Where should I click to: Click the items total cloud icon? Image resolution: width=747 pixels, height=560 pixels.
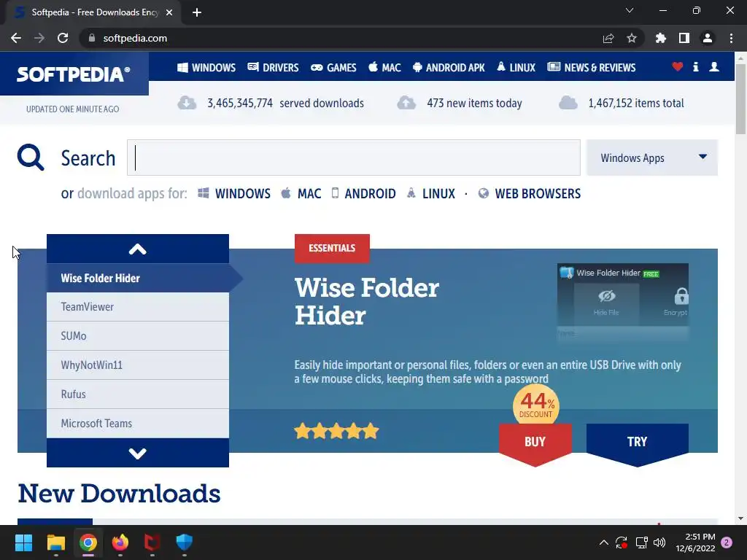point(568,103)
